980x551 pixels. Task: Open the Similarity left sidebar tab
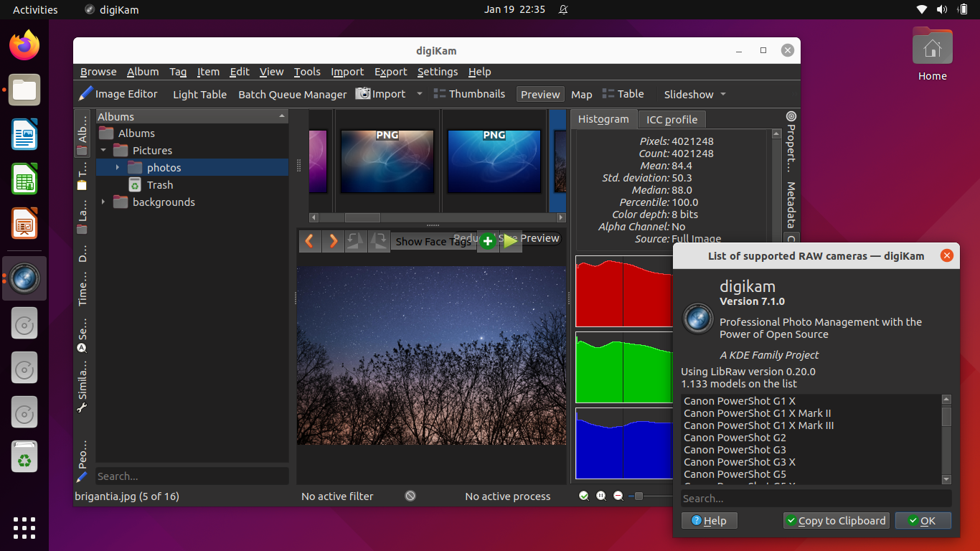click(83, 386)
